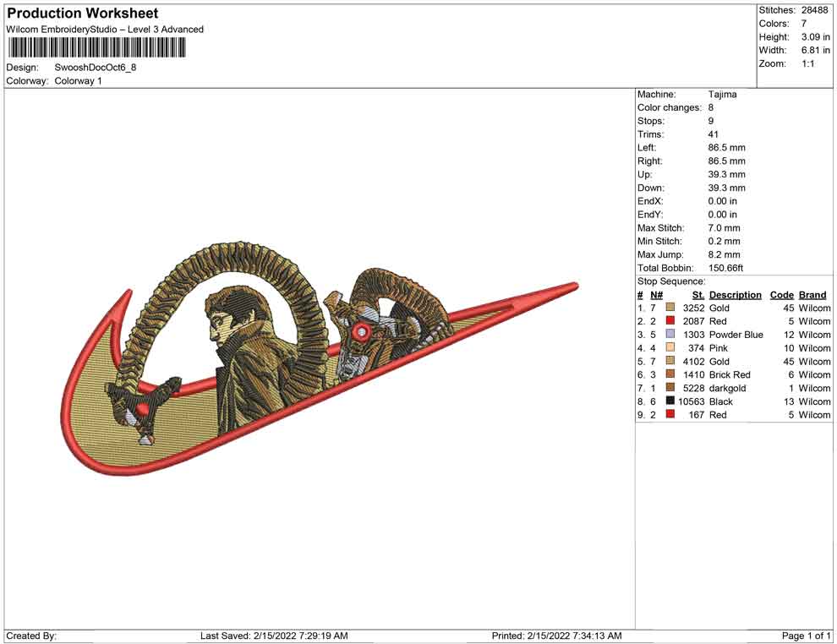The height and width of the screenshot is (644, 837).
Task: Click the Min Stitch value '0.2 mm'
Action: point(725,241)
